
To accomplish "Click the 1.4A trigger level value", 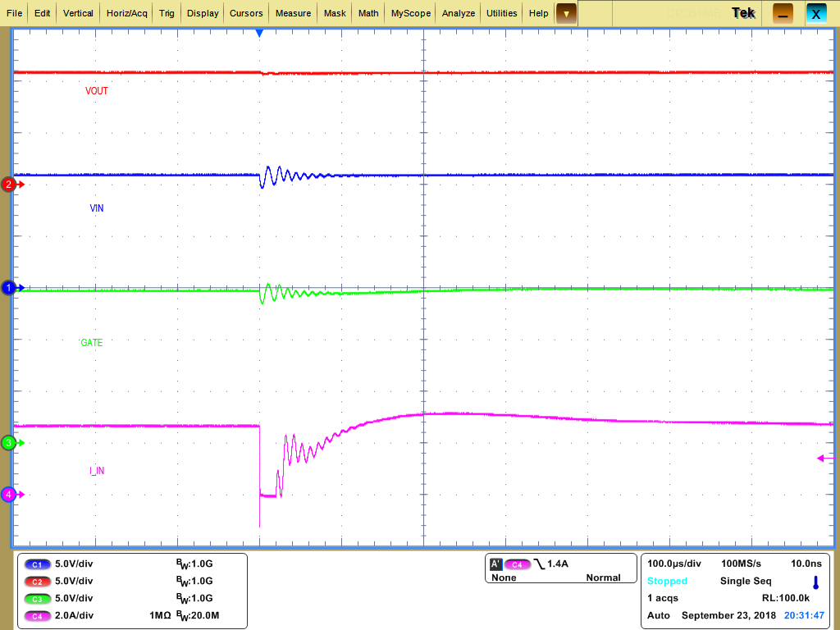I will [558, 564].
